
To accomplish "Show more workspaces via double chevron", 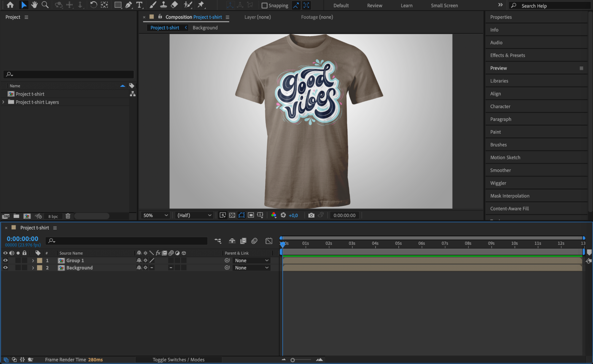I will click(500, 5).
